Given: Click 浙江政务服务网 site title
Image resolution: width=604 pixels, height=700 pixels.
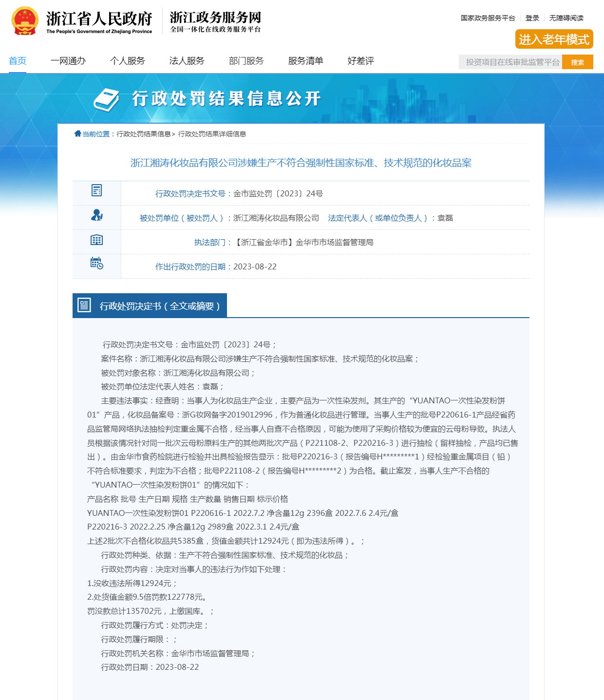Looking at the screenshot, I should (x=216, y=18).
